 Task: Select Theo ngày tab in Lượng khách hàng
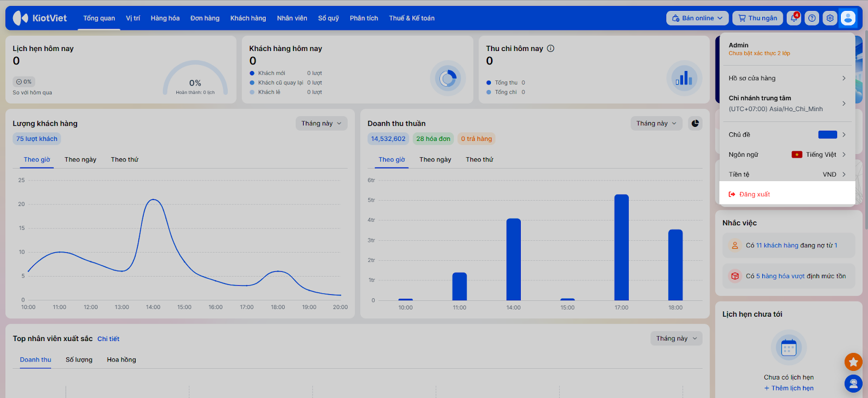80,159
